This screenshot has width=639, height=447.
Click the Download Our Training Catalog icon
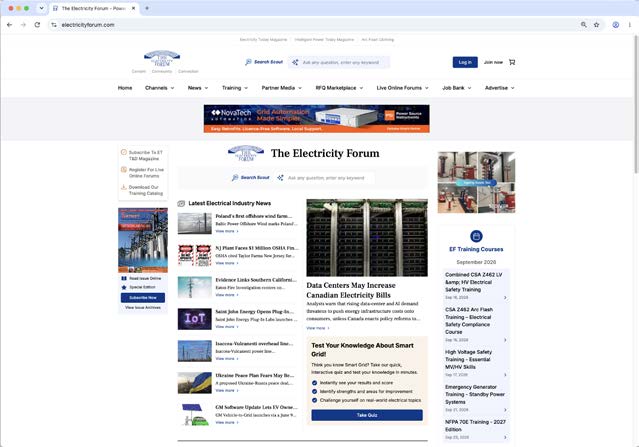point(124,187)
